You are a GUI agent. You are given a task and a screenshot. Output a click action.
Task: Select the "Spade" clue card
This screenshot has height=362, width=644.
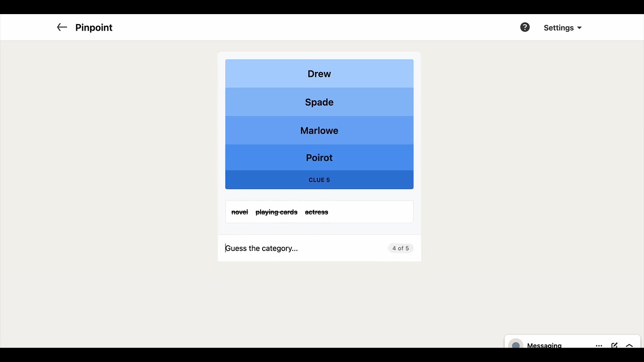click(x=319, y=102)
